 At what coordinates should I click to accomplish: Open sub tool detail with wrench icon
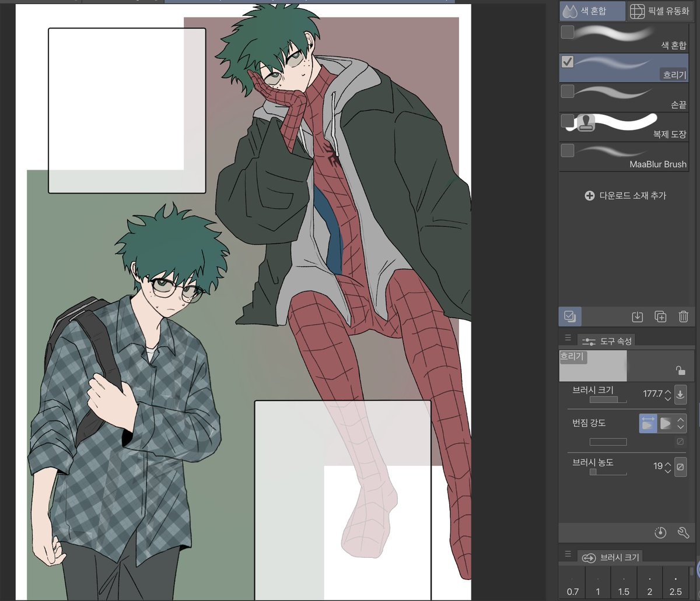pyautogui.click(x=684, y=532)
